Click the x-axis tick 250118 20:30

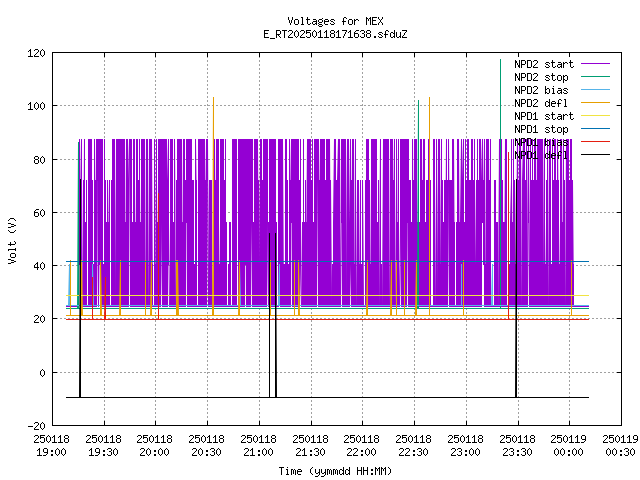tap(207, 446)
